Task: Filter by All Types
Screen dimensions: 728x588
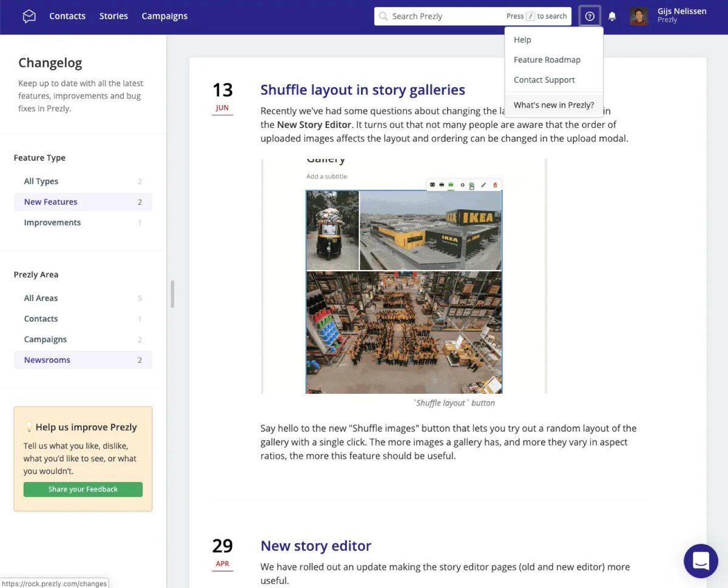Action: pyautogui.click(x=83, y=181)
